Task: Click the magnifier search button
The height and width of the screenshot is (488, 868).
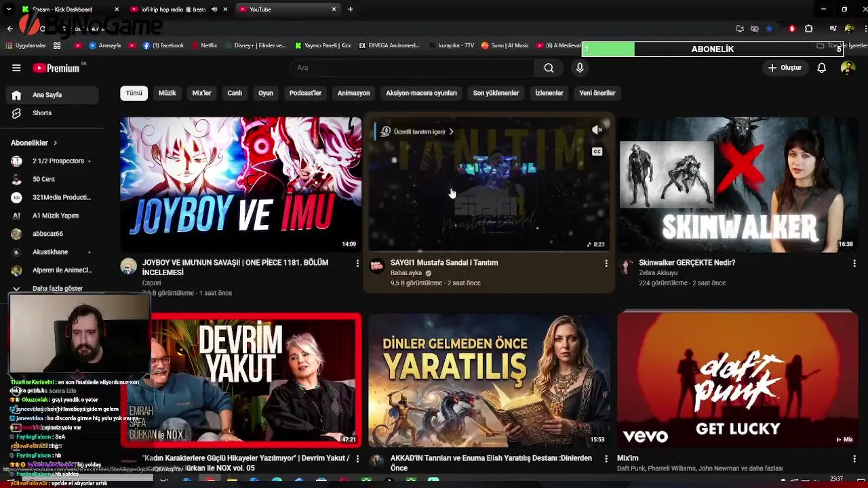Action: tap(549, 68)
